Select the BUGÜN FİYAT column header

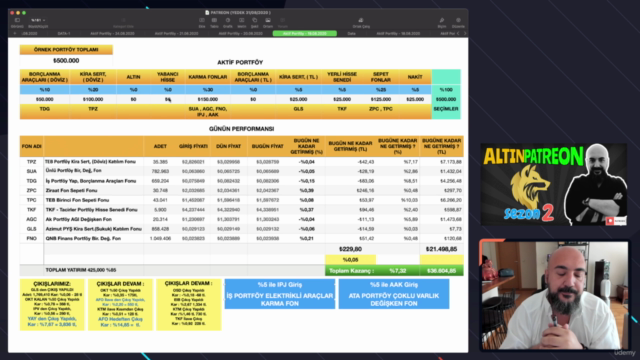(267, 146)
